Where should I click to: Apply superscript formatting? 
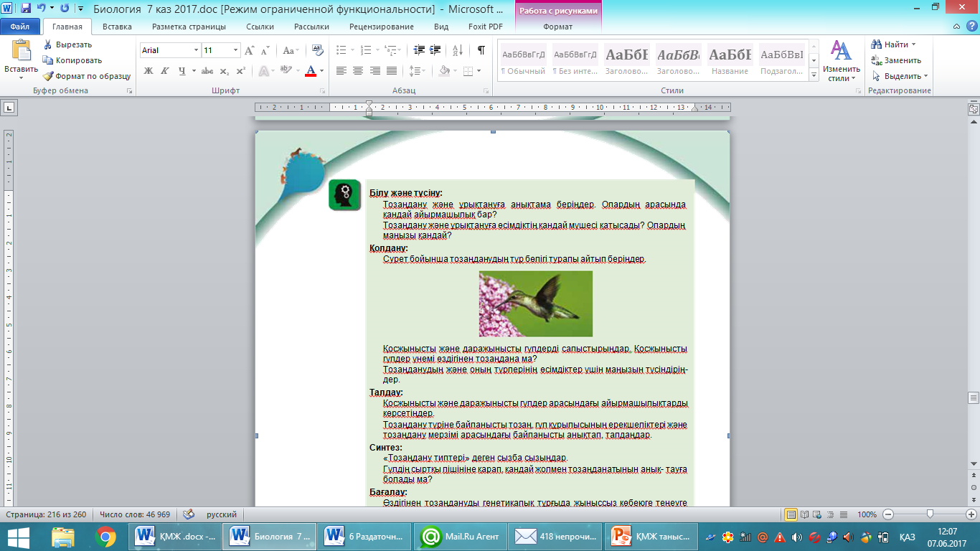[x=241, y=71]
